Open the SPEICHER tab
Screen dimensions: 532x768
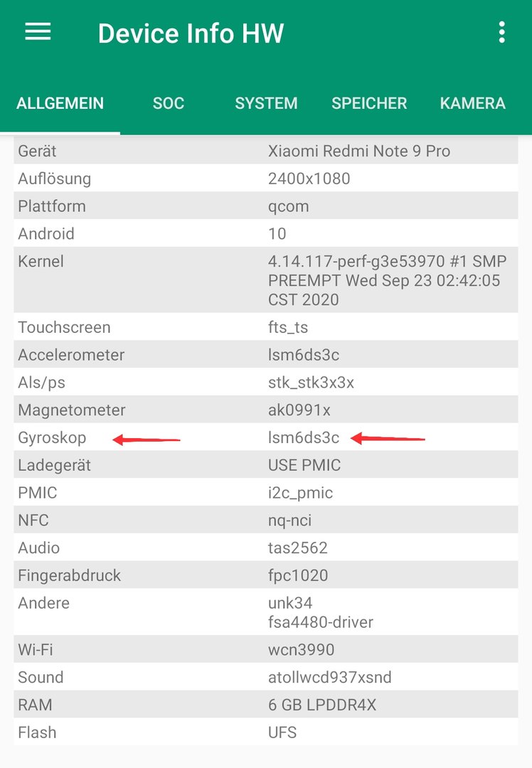[x=369, y=103]
